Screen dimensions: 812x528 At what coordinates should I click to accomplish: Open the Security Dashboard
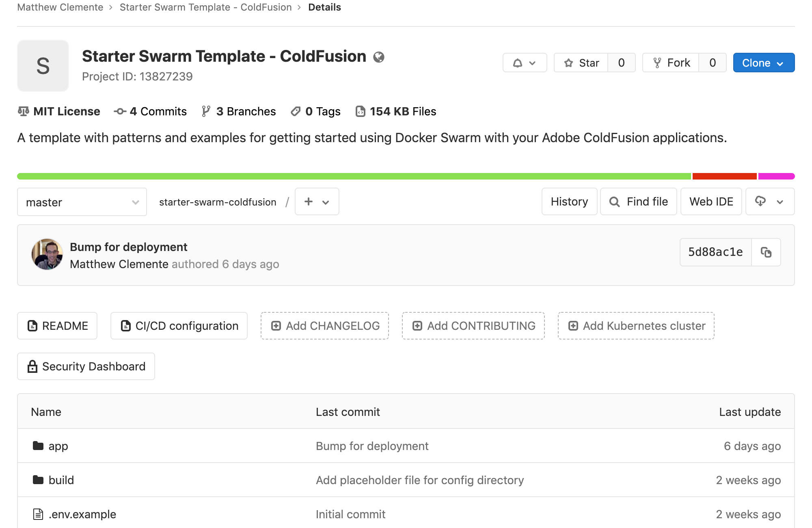coord(86,366)
